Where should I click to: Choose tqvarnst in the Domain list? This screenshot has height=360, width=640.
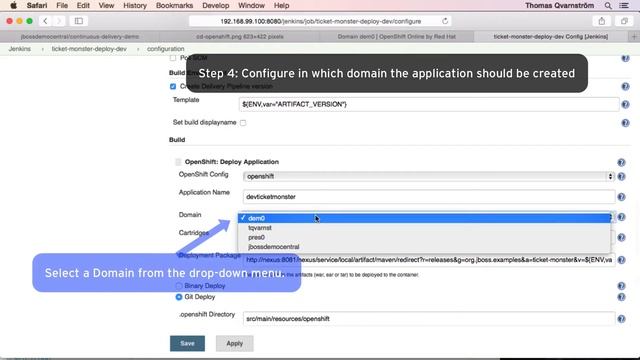coord(424,228)
